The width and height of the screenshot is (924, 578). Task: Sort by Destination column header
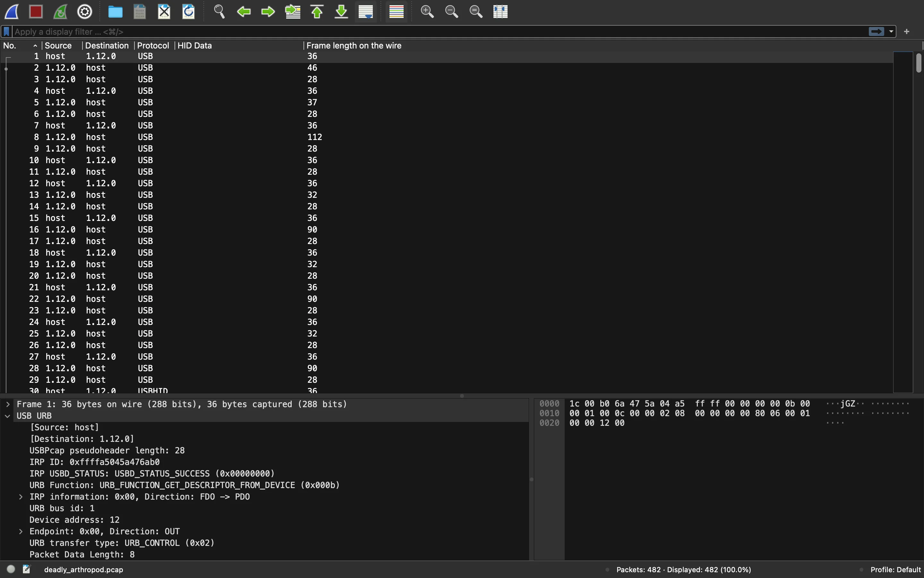click(108, 46)
